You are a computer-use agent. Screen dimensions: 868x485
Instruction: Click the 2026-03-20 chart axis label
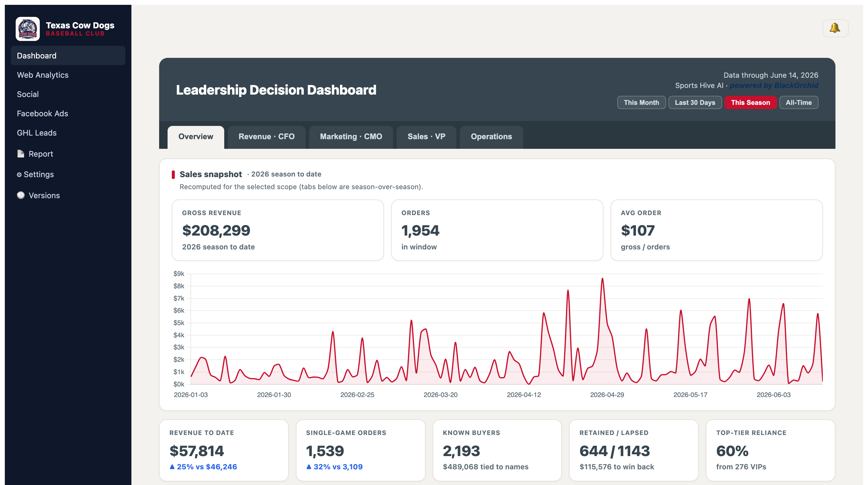point(440,395)
